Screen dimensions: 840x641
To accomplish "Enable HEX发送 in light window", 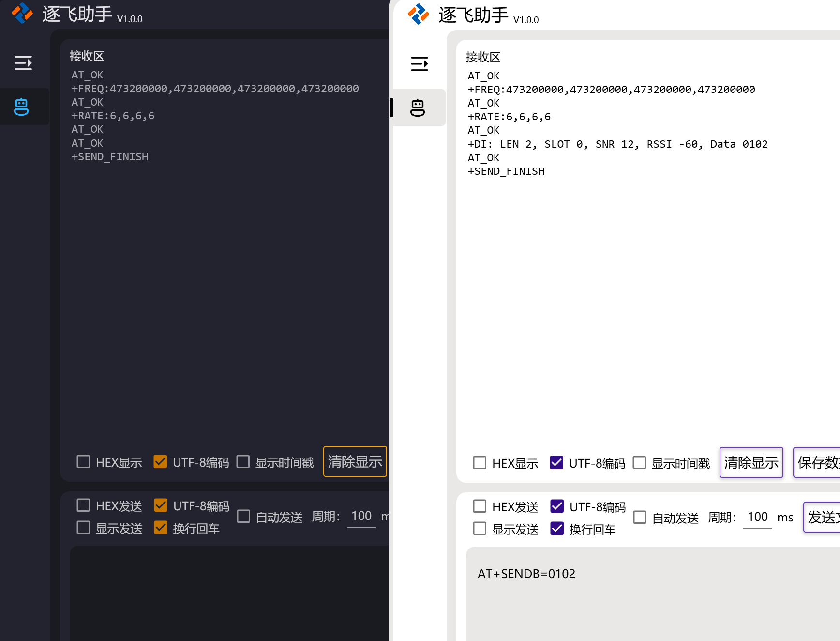I will (480, 506).
